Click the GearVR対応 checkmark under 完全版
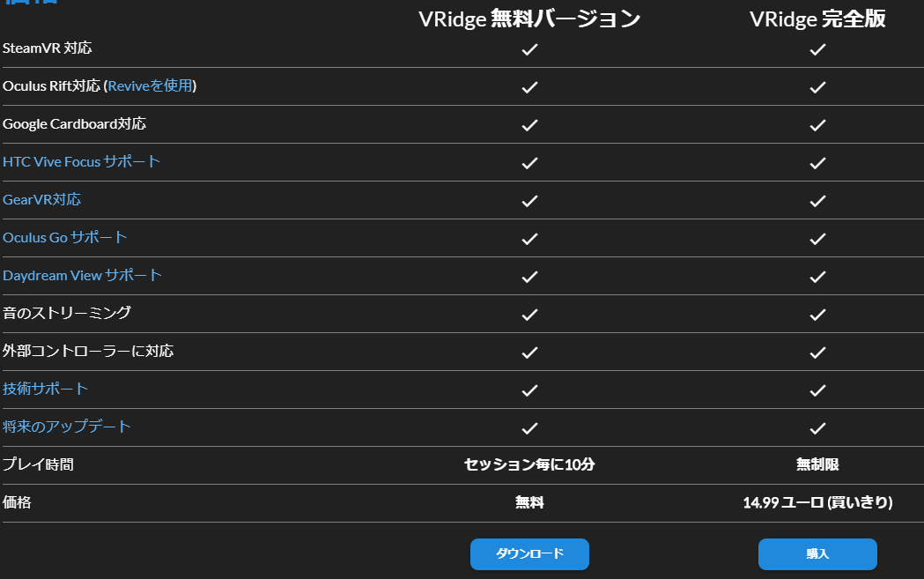 (817, 200)
